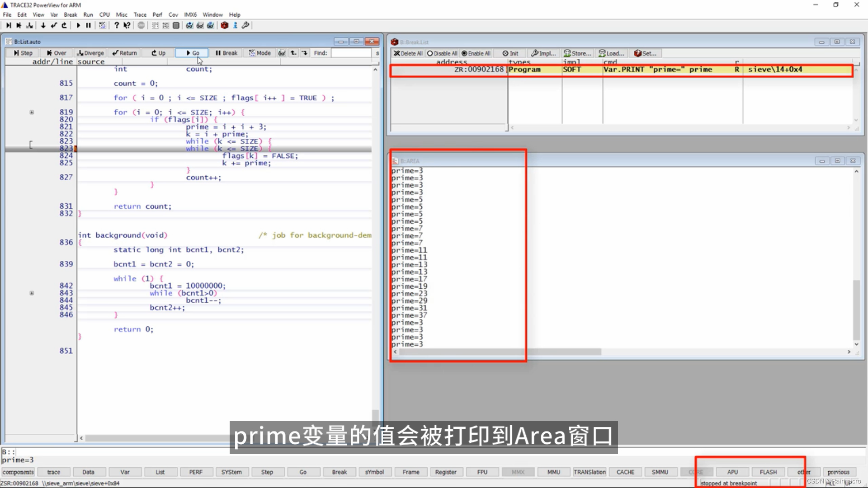Image resolution: width=868 pixels, height=488 pixels.
Task: Click the main toolbar down-arrow step icon
Action: click(43, 25)
